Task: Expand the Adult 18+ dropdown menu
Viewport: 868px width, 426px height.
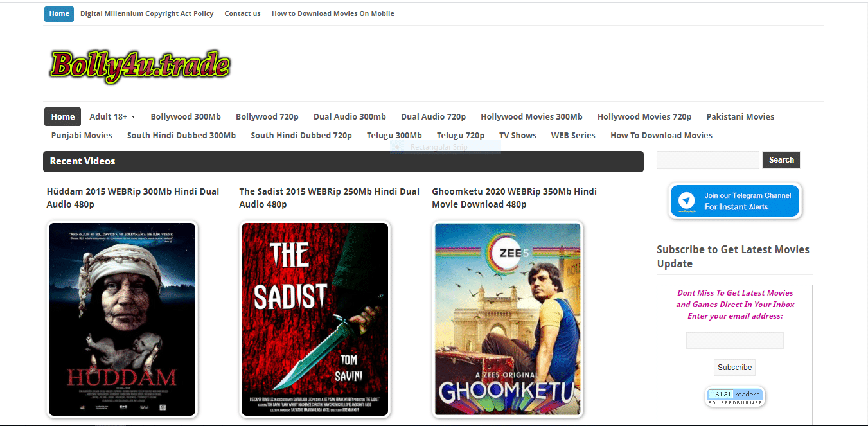Action: click(112, 116)
